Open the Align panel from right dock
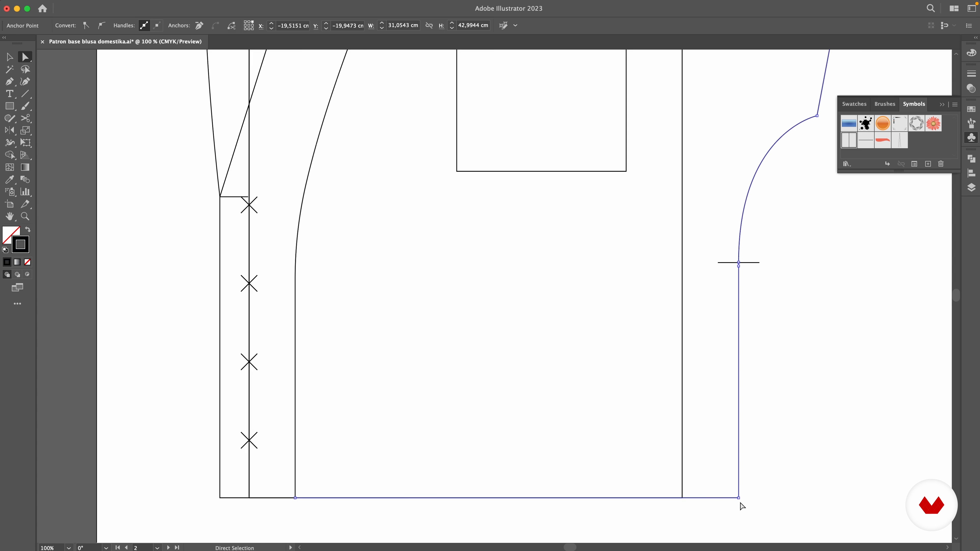The image size is (980, 551). (971, 173)
